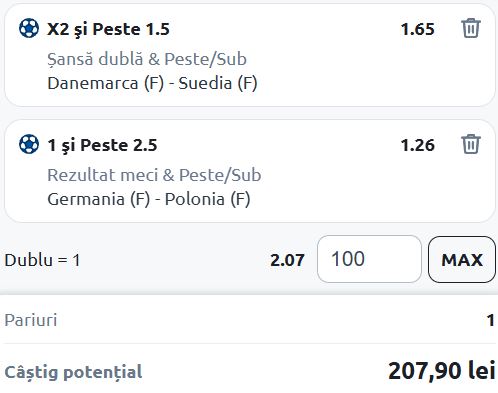Click the 207,90 lei potential winnings amount
The width and height of the screenshot is (498, 393).
(x=442, y=371)
